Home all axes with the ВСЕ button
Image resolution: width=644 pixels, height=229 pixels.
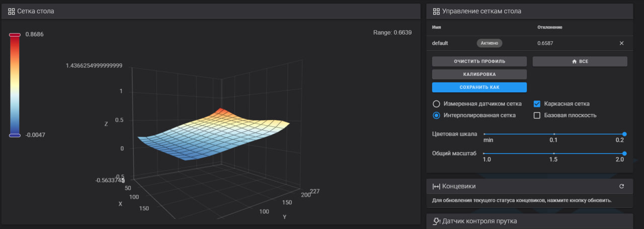[x=580, y=61]
